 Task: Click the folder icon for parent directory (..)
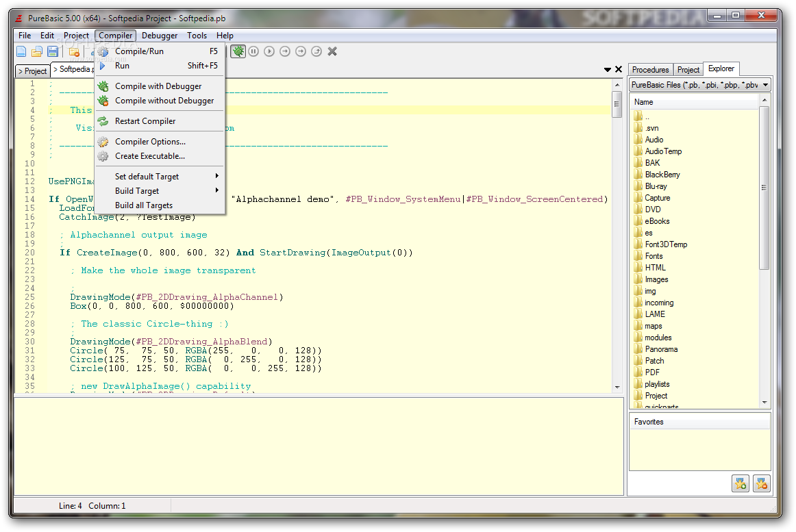(638, 116)
